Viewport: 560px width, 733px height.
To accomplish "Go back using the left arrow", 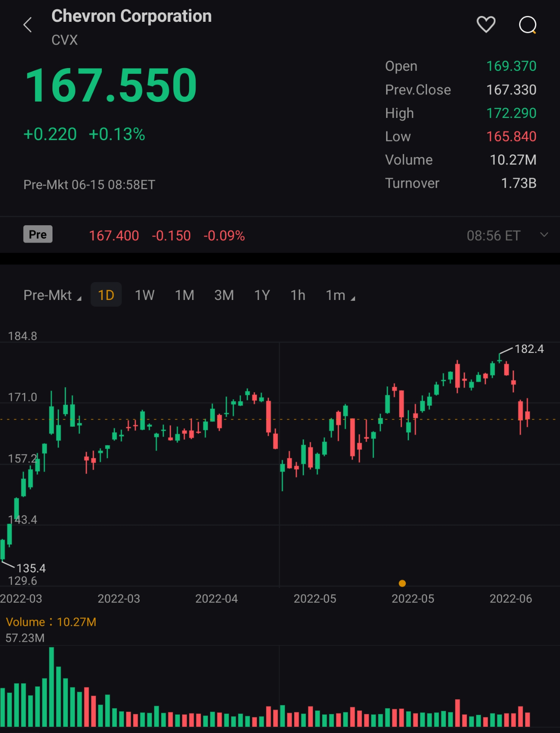I will pyautogui.click(x=28, y=25).
